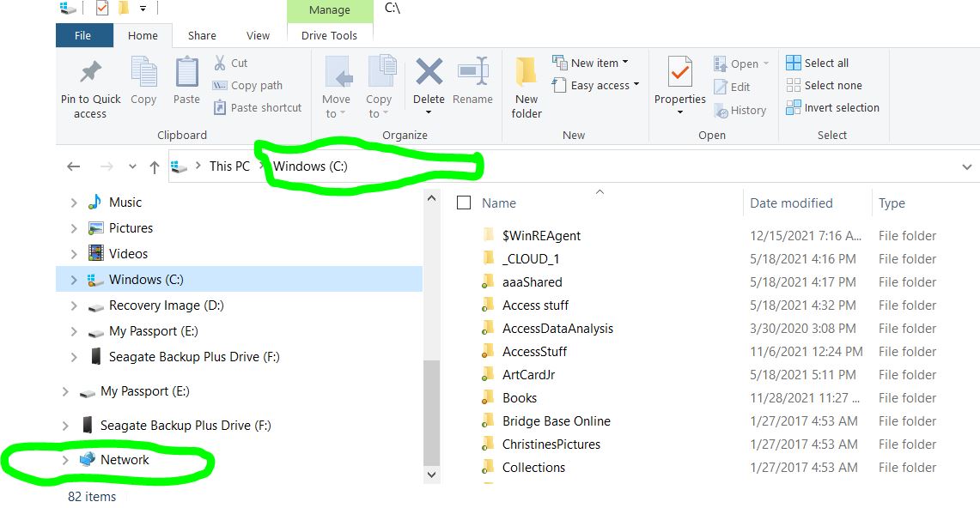
Task: Click the Properties icon
Action: (680, 71)
